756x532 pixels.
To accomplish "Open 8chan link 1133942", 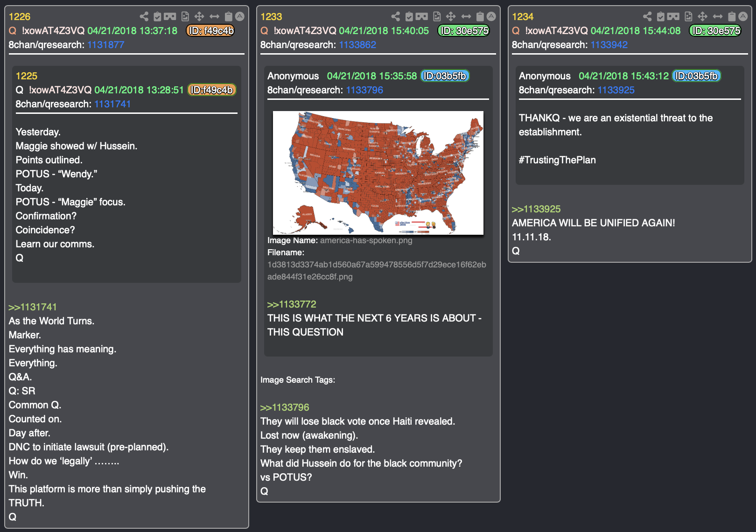I will tap(609, 45).
